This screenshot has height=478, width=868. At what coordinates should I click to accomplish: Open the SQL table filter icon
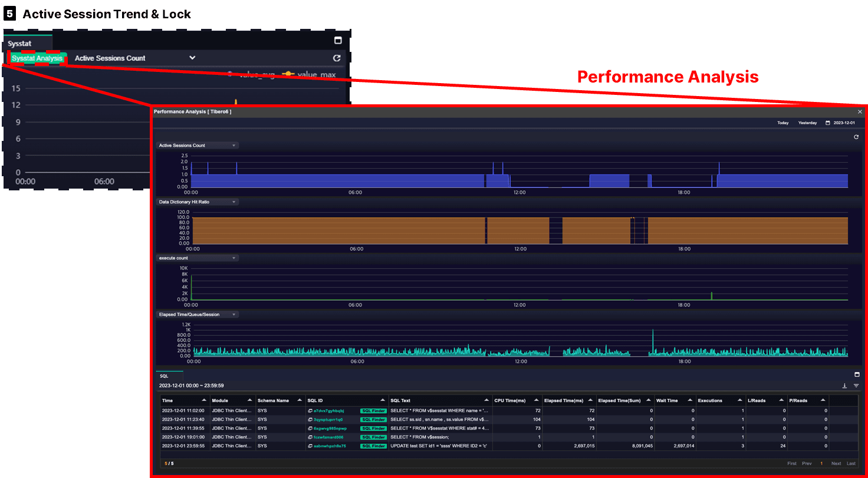point(856,385)
